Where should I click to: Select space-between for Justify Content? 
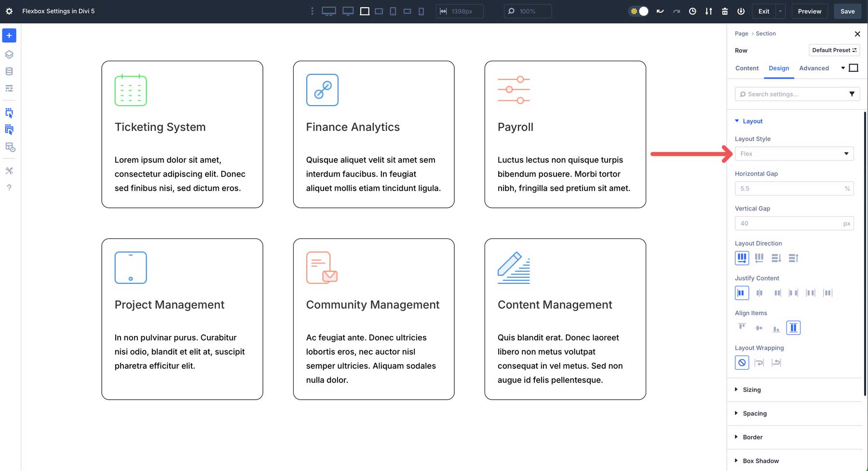pos(794,292)
